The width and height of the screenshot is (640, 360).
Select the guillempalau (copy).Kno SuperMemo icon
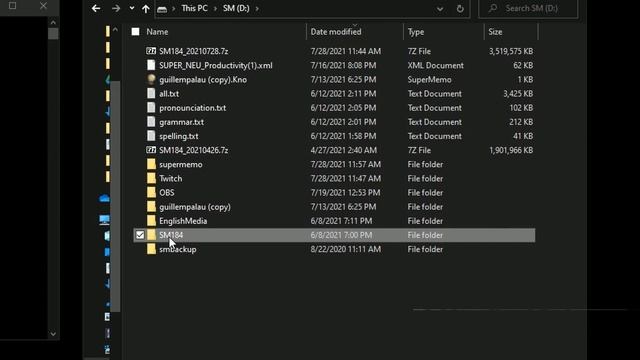click(x=151, y=80)
